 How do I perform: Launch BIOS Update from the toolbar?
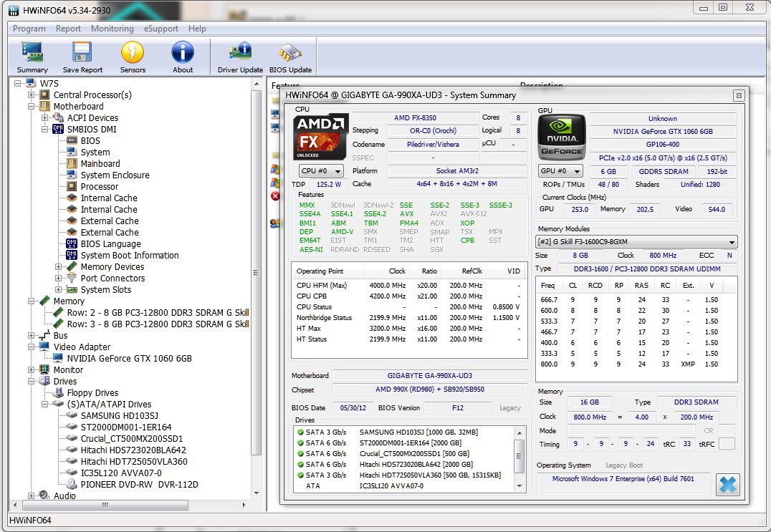click(290, 57)
